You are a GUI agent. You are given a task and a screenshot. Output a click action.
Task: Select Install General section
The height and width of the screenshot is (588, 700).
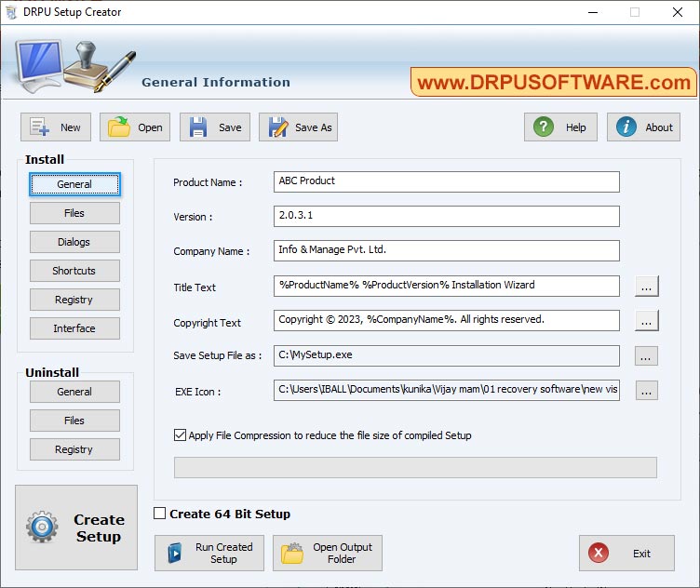(x=74, y=184)
